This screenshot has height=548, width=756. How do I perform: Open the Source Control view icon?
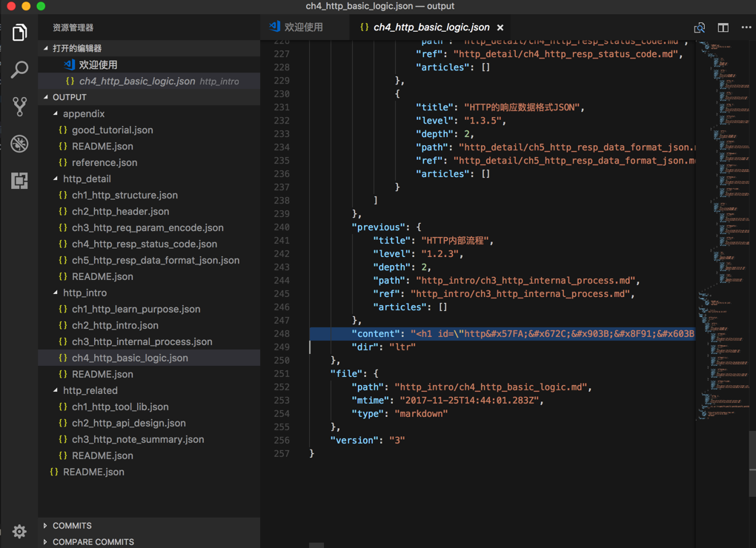click(x=19, y=107)
